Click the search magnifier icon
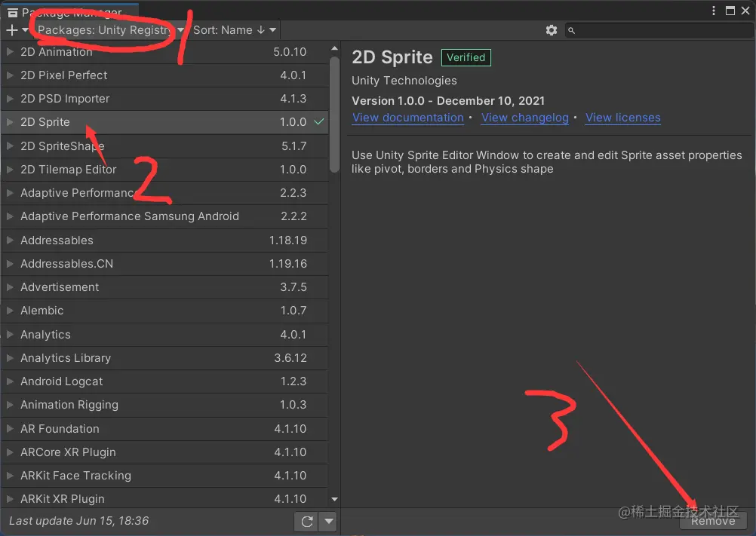756x536 pixels. (571, 30)
